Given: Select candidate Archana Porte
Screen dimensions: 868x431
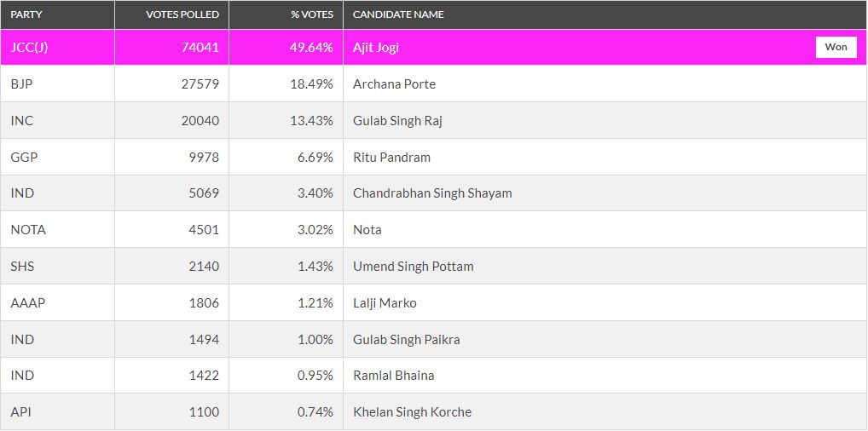Looking at the screenshot, I should pyautogui.click(x=394, y=84).
